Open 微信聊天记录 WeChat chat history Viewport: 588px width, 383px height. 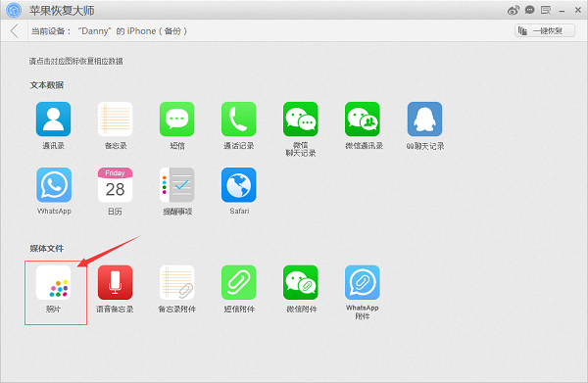tap(301, 120)
